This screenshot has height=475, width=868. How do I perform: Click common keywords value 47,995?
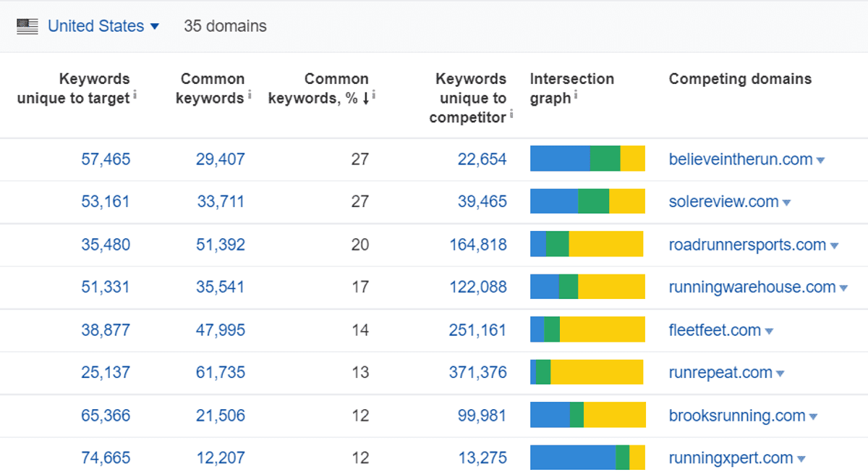click(220, 330)
